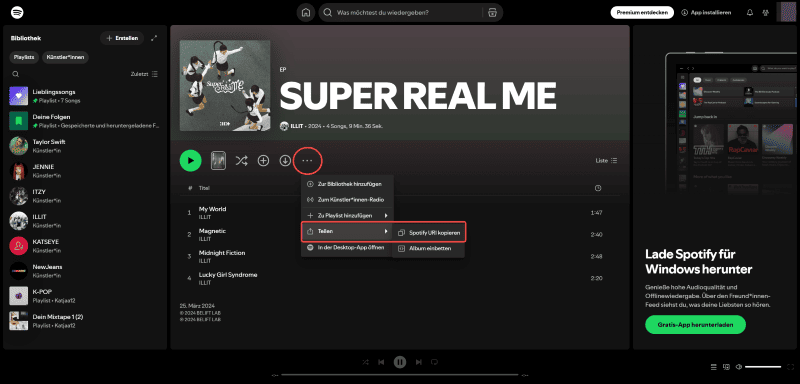
Task: Open 'Deine Folgen' in the library
Action: [x=85, y=121]
